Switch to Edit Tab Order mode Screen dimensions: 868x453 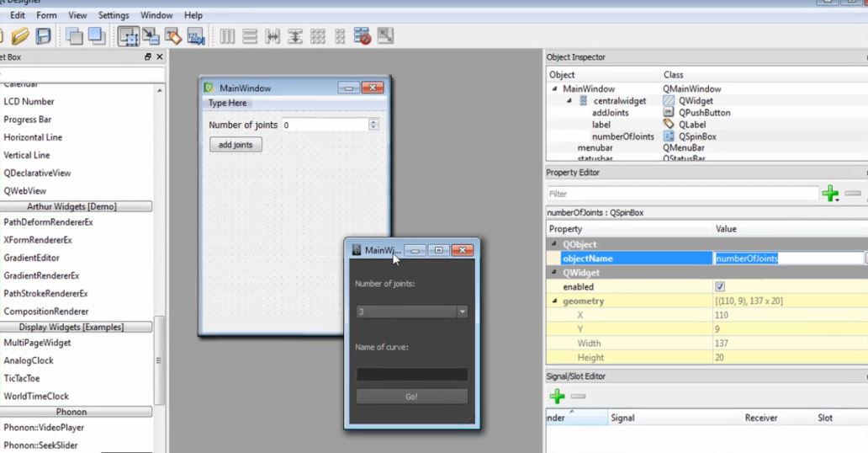pyautogui.click(x=195, y=36)
